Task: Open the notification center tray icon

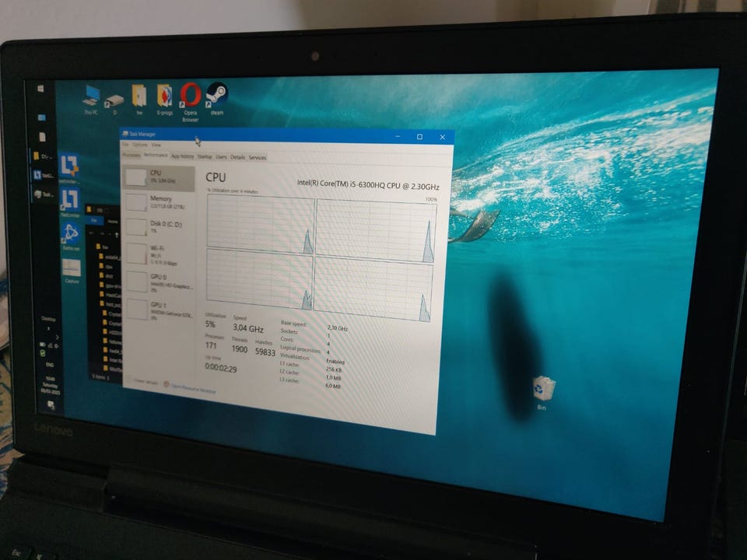Action: tap(51, 405)
